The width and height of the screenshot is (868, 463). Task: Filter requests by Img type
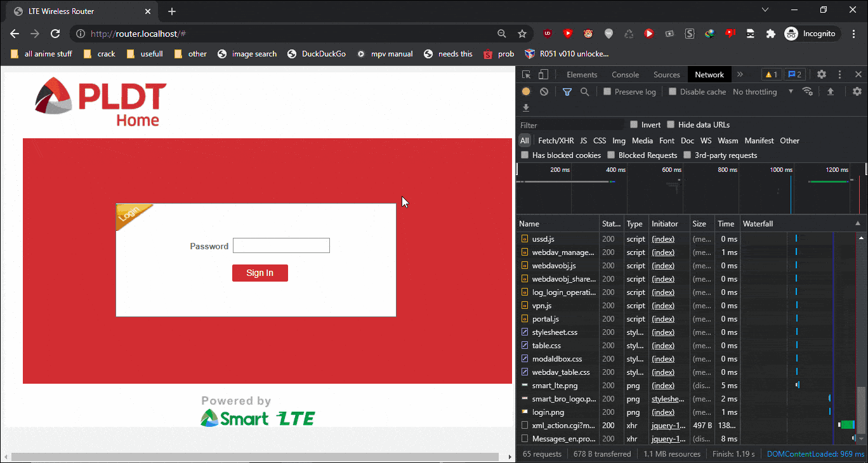pyautogui.click(x=619, y=141)
